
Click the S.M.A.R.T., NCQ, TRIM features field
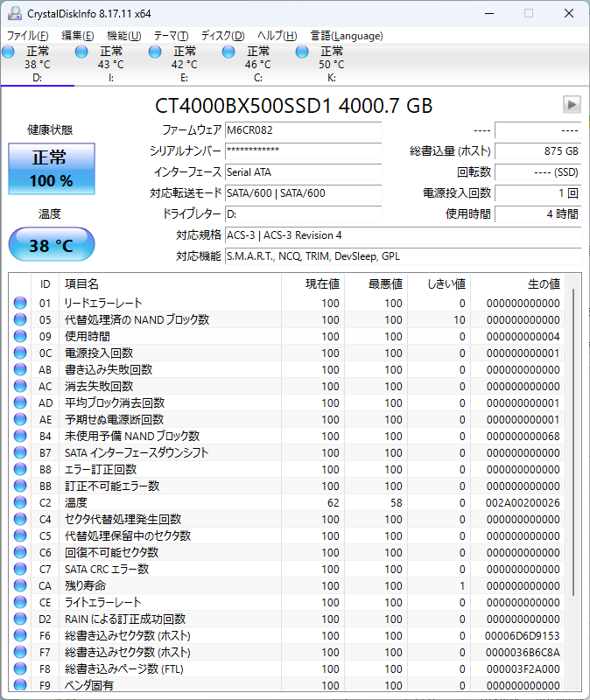(x=403, y=255)
